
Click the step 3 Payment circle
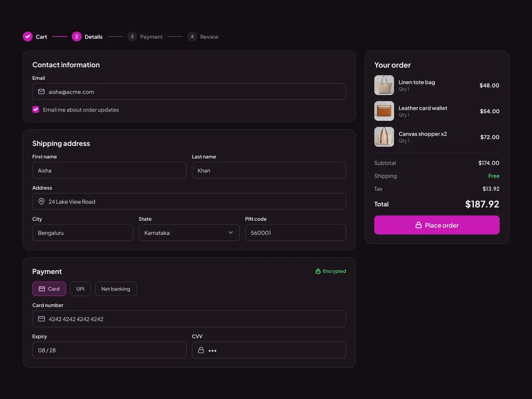132,36
